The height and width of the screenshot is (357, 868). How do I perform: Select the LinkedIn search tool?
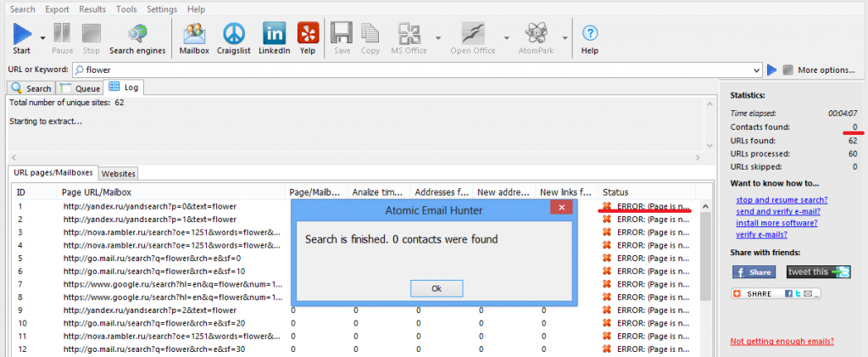274,39
